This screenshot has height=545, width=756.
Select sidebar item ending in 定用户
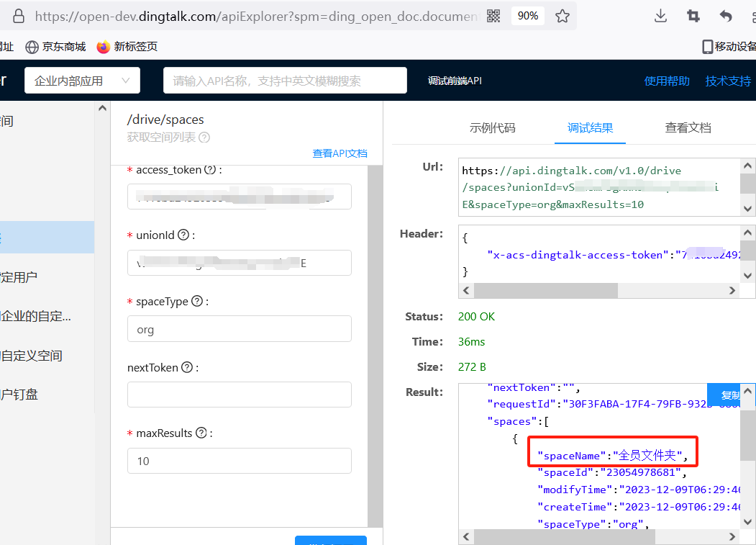(x=19, y=277)
